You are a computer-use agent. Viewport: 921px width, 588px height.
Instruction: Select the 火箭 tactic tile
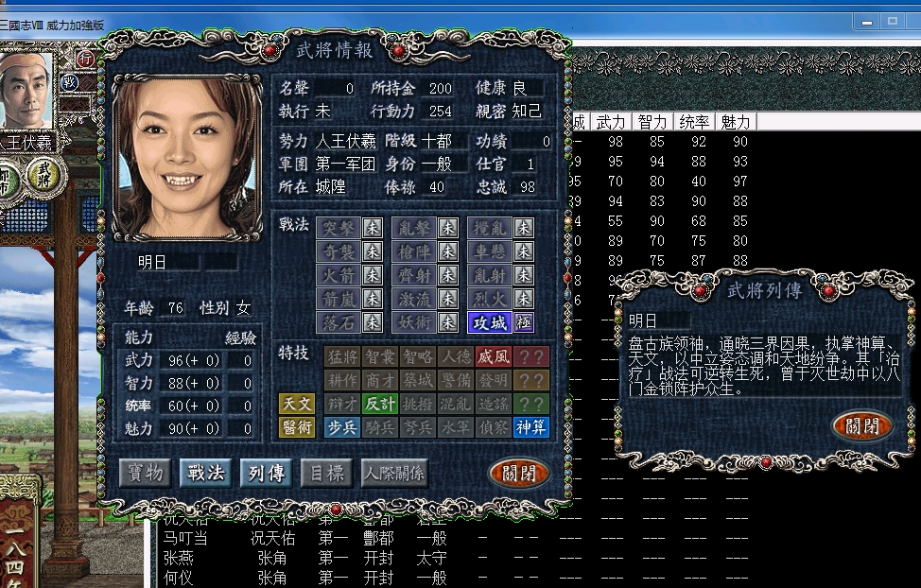[339, 275]
